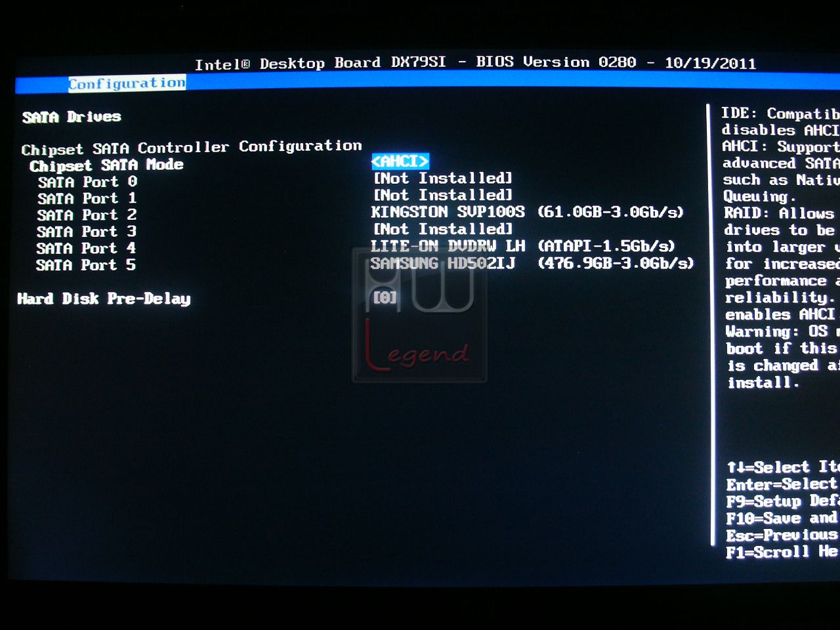Click the IDE: Compatible help line
This screenshot has width=840, height=630.
point(780,114)
